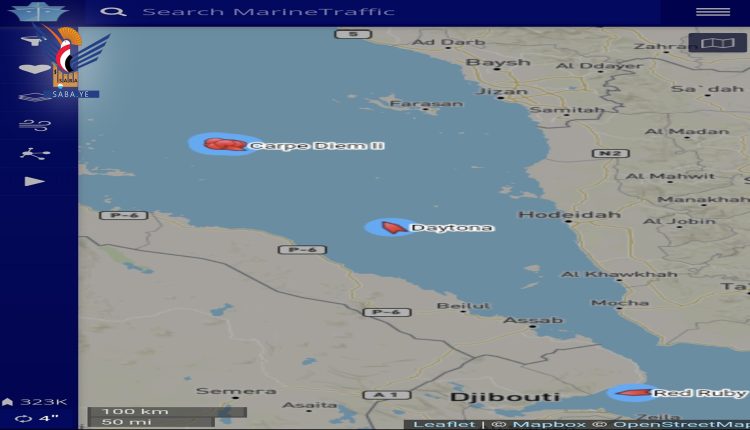This screenshot has height=430, width=750.
Task: Open the hamburger menu at top right
Action: click(712, 12)
